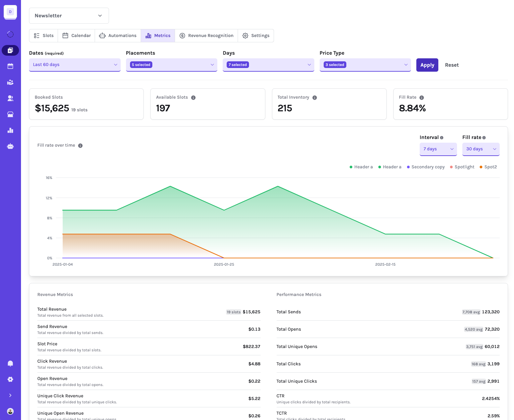Expand the Interval 7 days dropdown
Screen dimensions: 514x420
coord(438,149)
